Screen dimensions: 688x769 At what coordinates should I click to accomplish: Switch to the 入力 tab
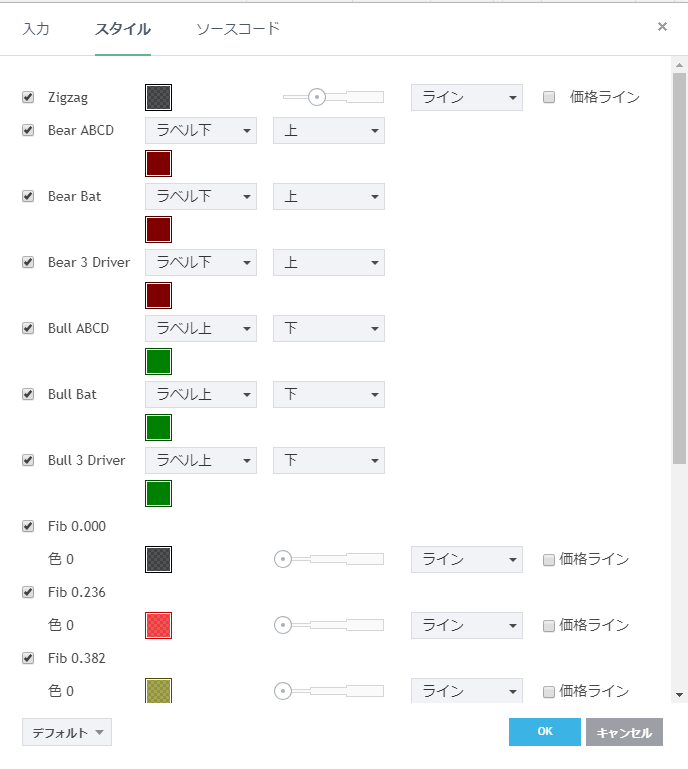click(36, 28)
